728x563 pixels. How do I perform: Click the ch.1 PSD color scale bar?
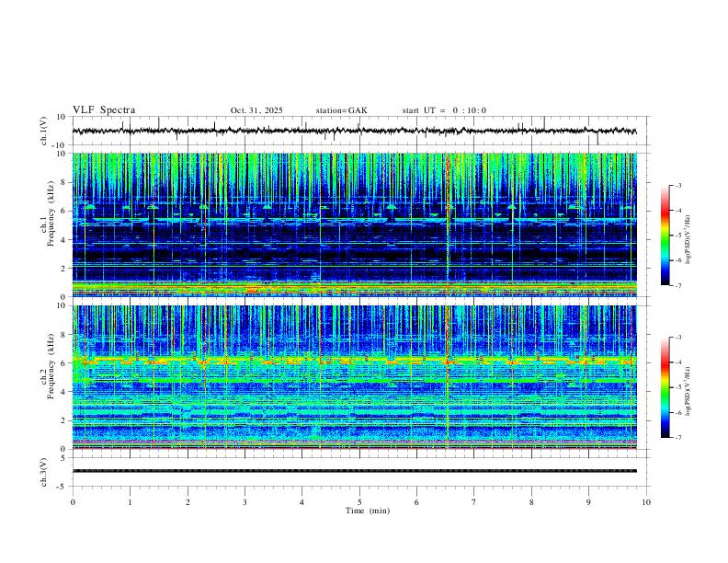pyautogui.click(x=665, y=236)
